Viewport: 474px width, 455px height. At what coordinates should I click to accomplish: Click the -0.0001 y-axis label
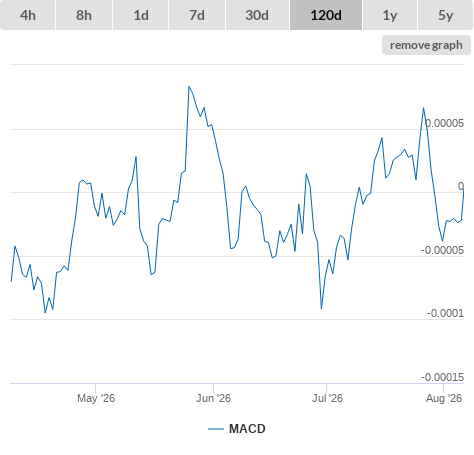tap(445, 313)
